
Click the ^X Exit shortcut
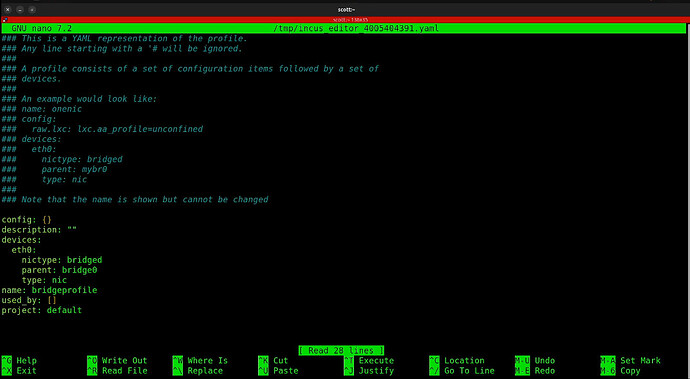pyautogui.click(x=19, y=371)
